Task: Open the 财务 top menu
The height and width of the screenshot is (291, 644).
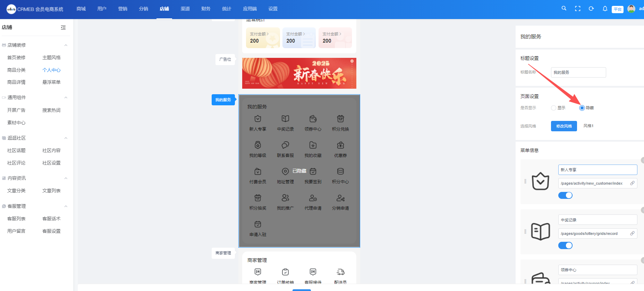Action: (206, 9)
